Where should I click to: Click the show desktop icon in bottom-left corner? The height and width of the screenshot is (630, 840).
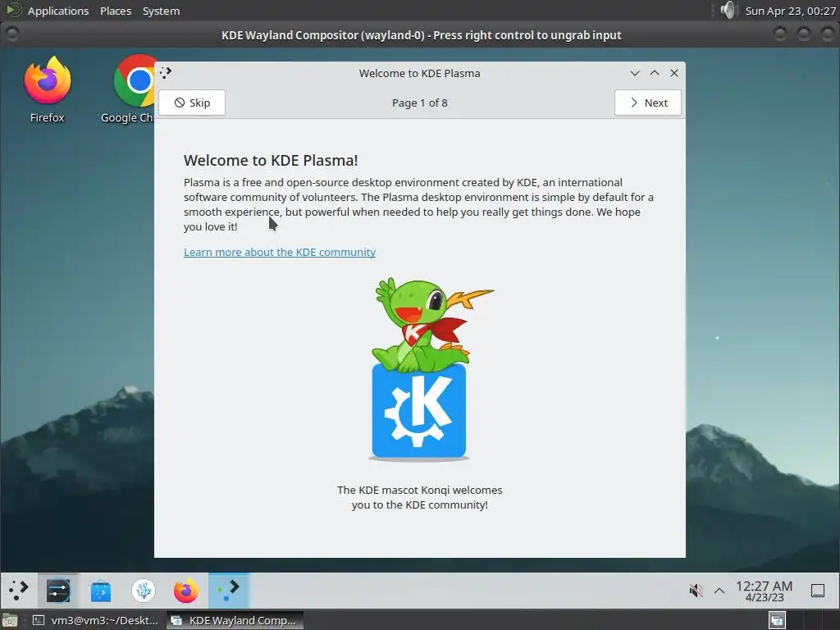coord(10,620)
